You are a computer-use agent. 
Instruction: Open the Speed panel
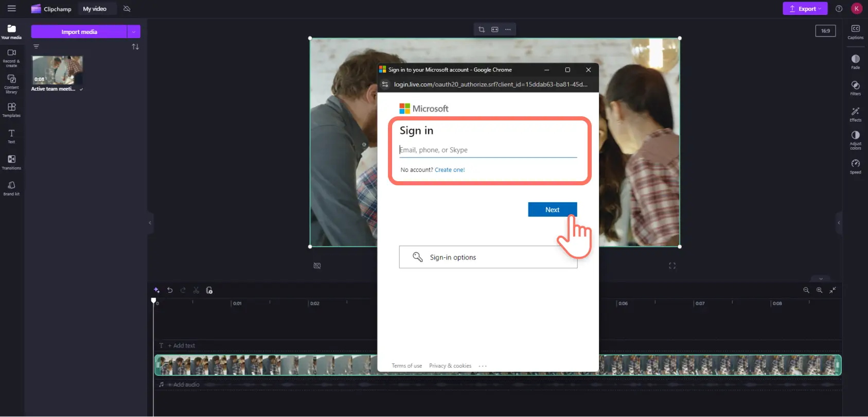[856, 166]
